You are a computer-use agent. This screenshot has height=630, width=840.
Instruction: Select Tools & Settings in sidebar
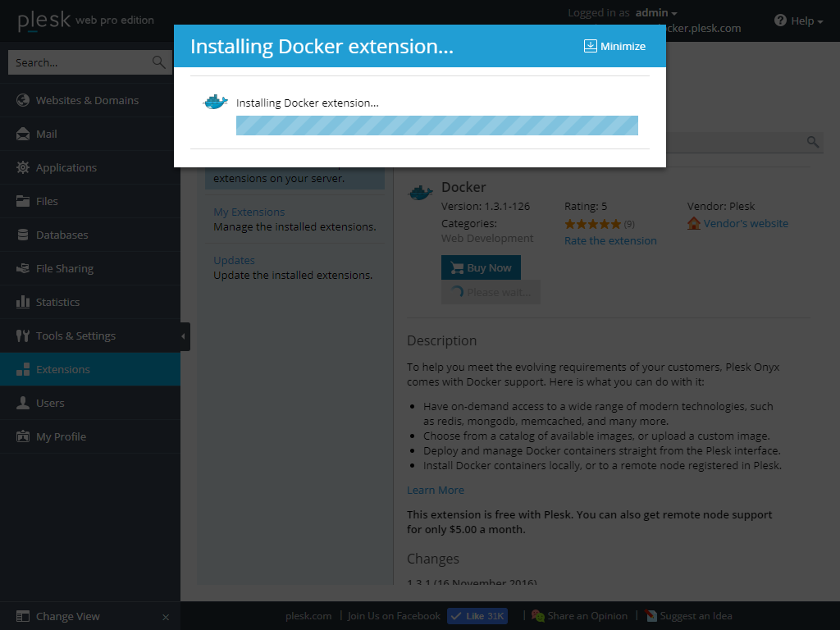pos(90,336)
